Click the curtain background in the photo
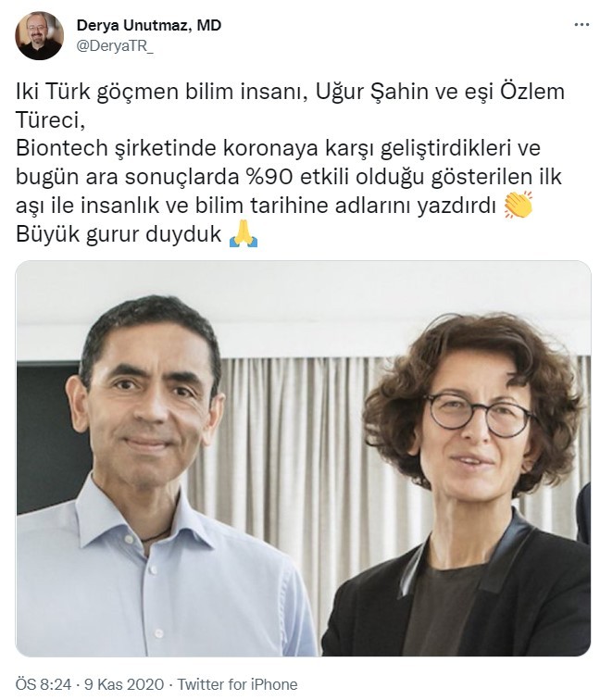The height and width of the screenshot is (700, 600). tap(286, 429)
